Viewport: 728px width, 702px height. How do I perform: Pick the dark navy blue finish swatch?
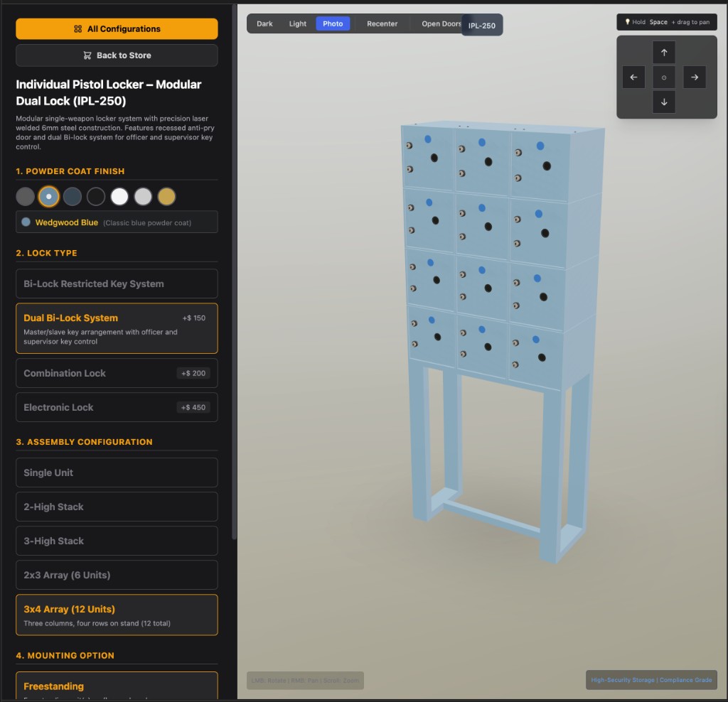[73, 197]
